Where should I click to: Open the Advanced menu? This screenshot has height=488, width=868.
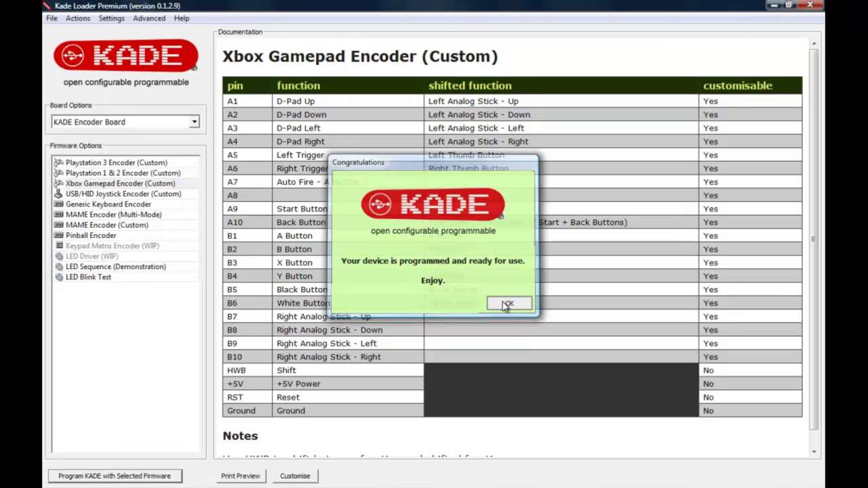click(x=149, y=18)
